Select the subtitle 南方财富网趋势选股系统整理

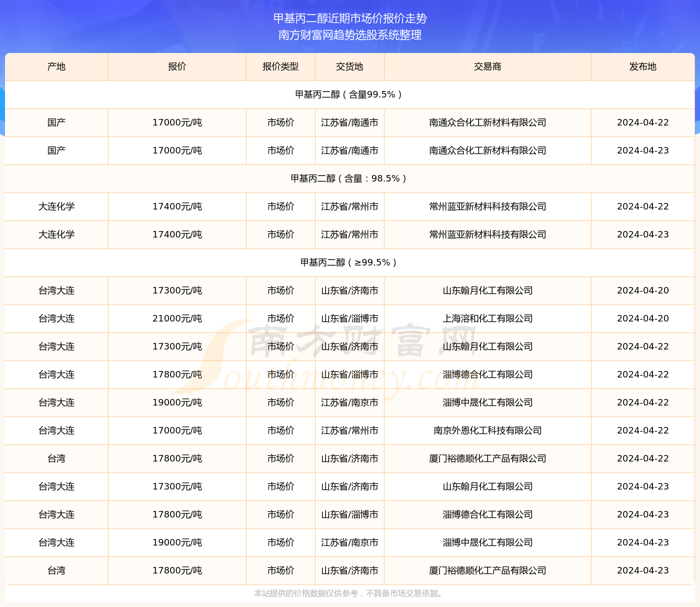350,35
